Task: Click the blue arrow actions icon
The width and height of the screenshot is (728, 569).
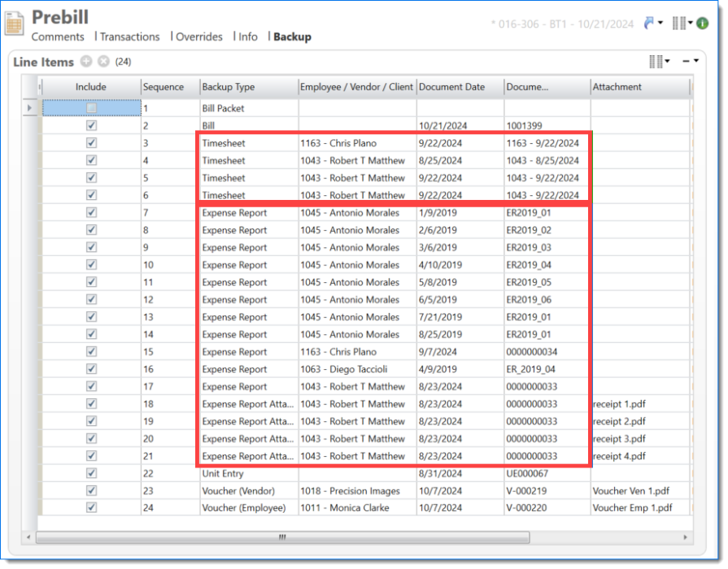Action: coord(648,24)
